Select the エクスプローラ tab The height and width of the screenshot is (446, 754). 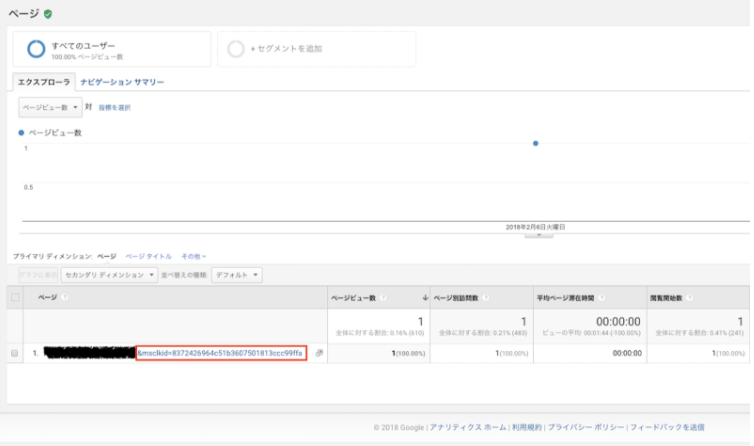coord(43,82)
